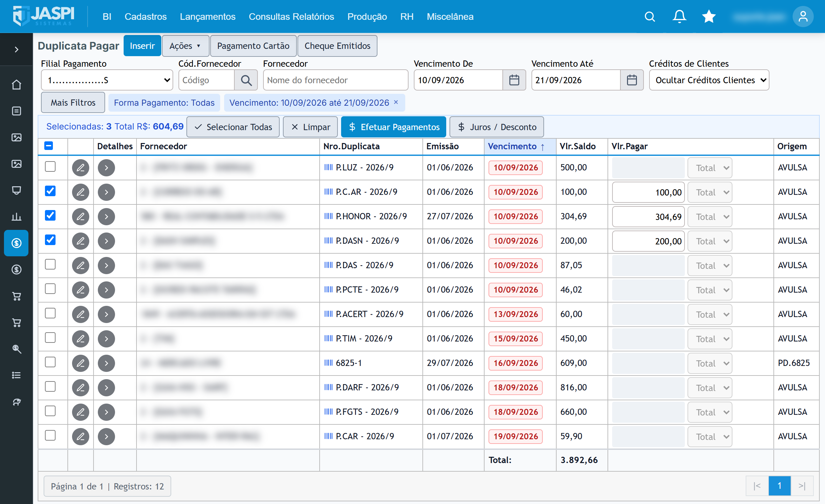Open the Cadastros menu
This screenshot has width=825, height=504.
coord(145,17)
